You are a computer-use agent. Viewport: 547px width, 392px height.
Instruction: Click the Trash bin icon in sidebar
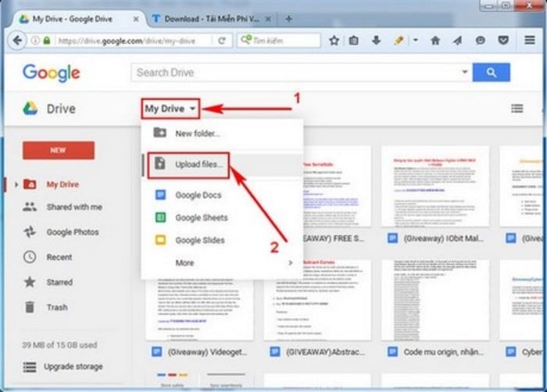pos(30,307)
